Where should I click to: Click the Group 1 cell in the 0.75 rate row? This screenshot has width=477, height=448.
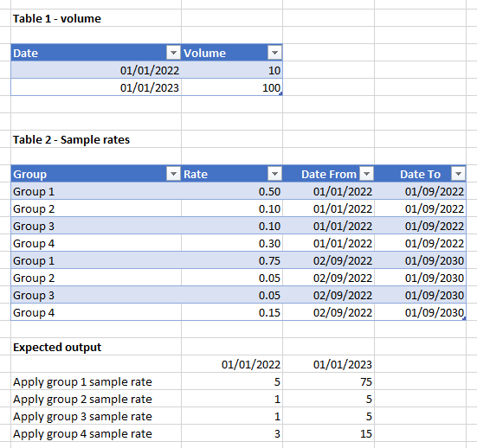point(96,261)
